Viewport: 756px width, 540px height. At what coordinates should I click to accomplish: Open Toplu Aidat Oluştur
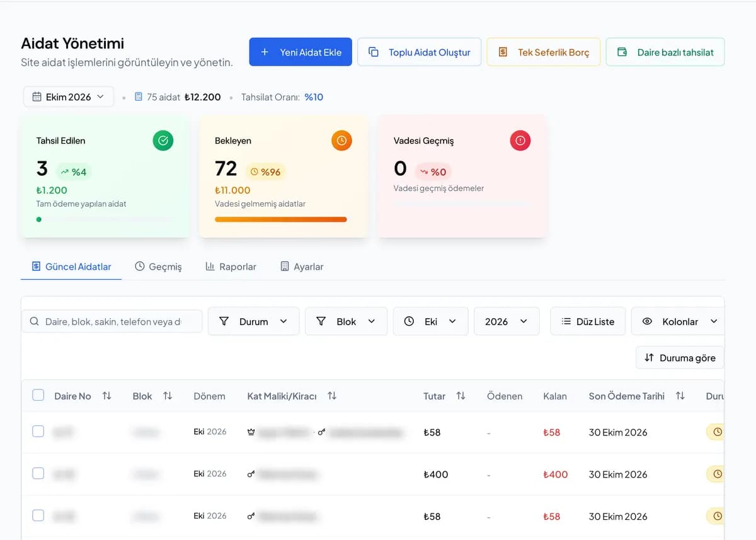[x=419, y=52]
